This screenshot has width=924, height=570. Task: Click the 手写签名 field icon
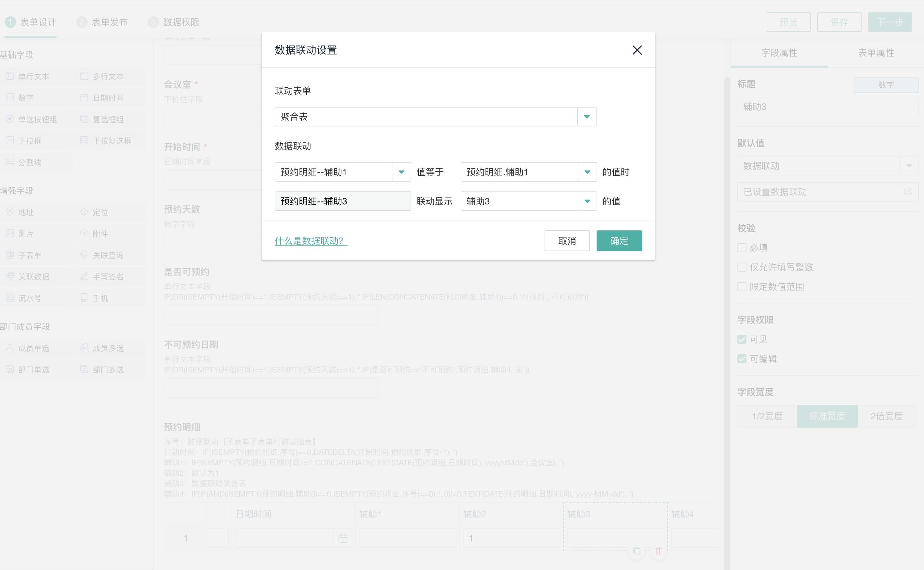[x=84, y=276]
